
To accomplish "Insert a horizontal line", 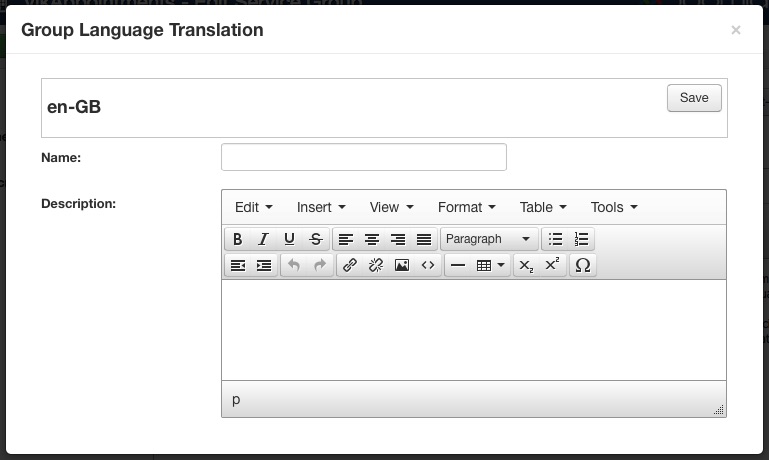I will (x=458, y=265).
